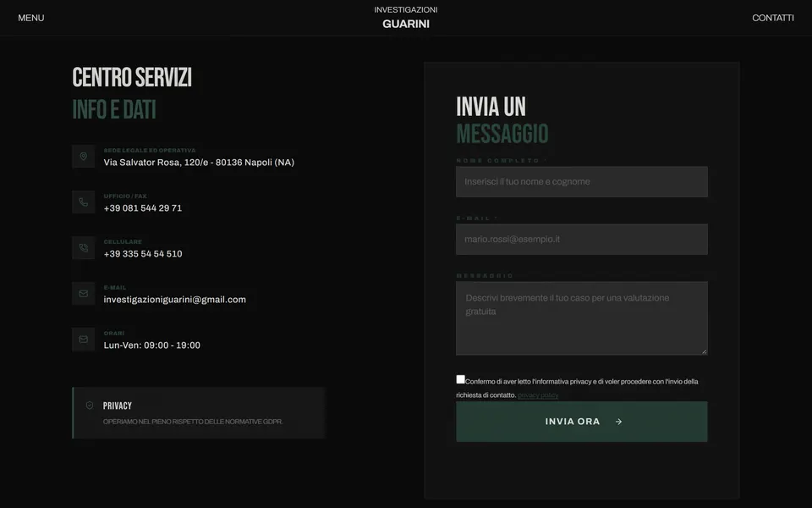
Task: Click the MESSAGGIO green heading
Action: [502, 134]
